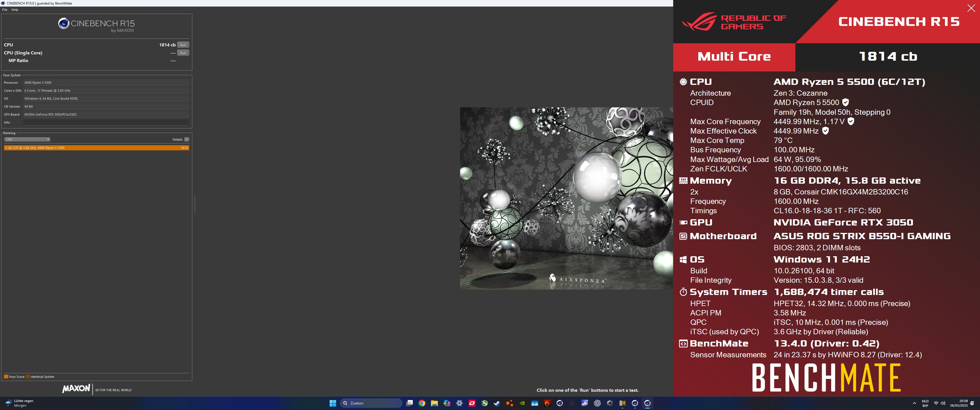Click the GPU card icon in BenchMate
This screenshot has height=410, width=980.
pos(683,222)
